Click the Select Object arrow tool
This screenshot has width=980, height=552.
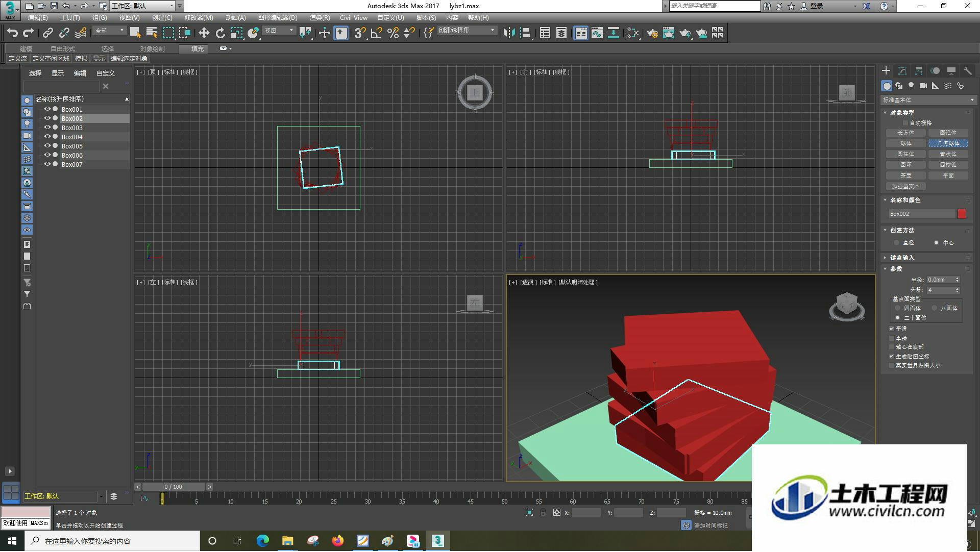pyautogui.click(x=135, y=33)
